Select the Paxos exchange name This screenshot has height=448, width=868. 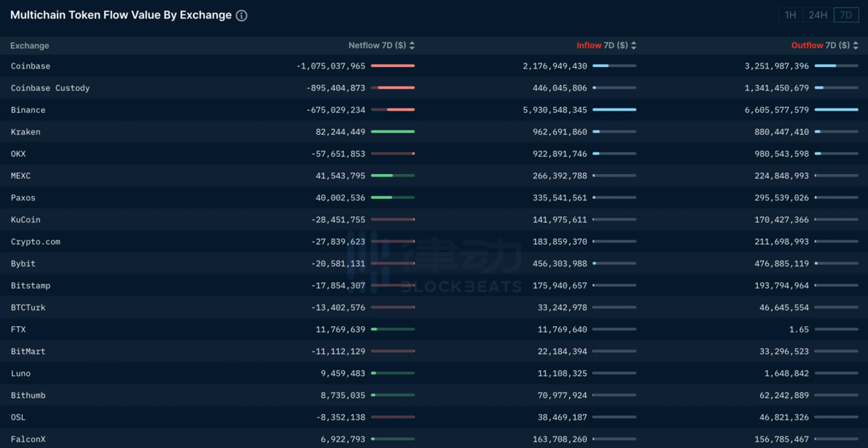[23, 197]
